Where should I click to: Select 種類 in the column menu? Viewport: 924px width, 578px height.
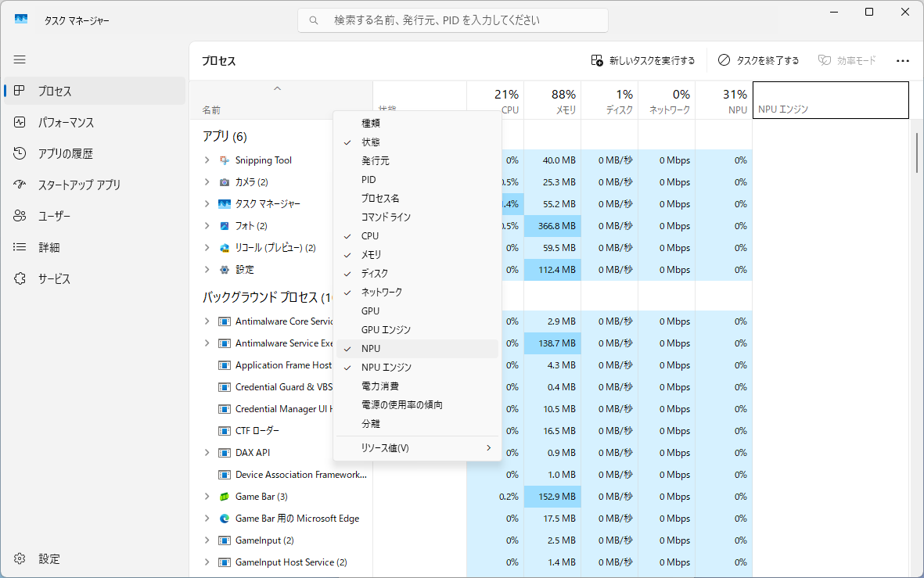(417, 123)
